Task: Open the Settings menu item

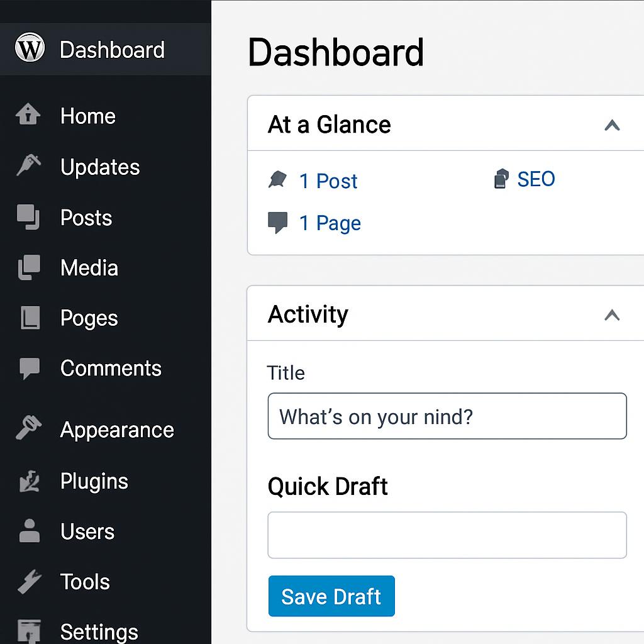Action: click(99, 631)
